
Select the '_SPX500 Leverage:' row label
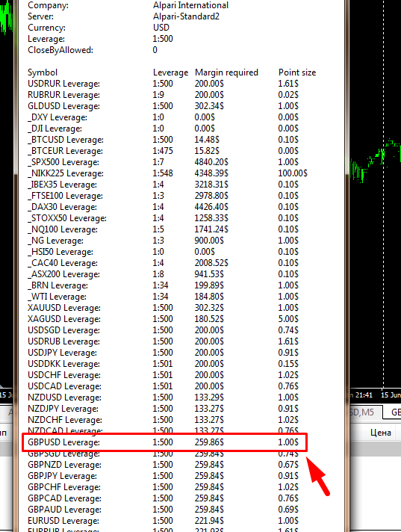[63, 162]
